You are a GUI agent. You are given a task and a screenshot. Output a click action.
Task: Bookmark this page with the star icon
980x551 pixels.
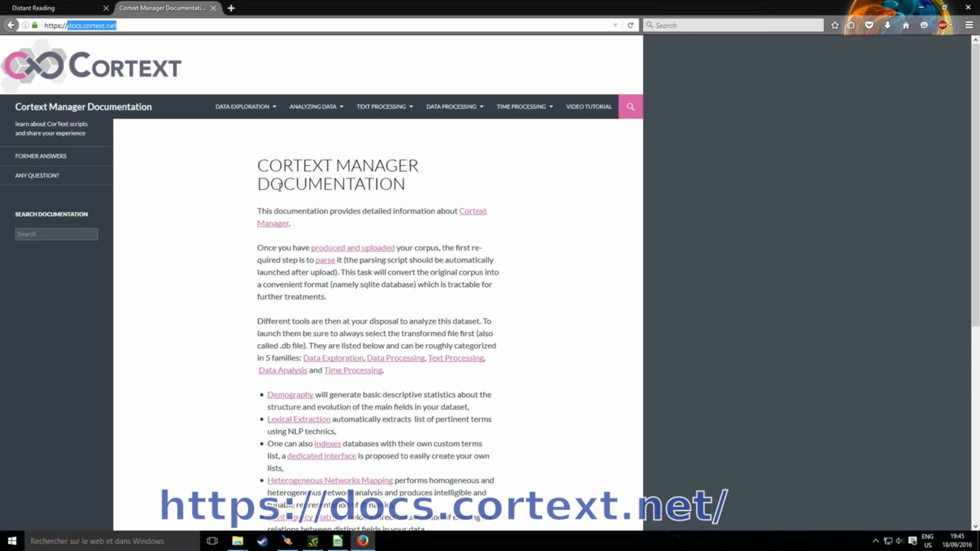point(835,25)
